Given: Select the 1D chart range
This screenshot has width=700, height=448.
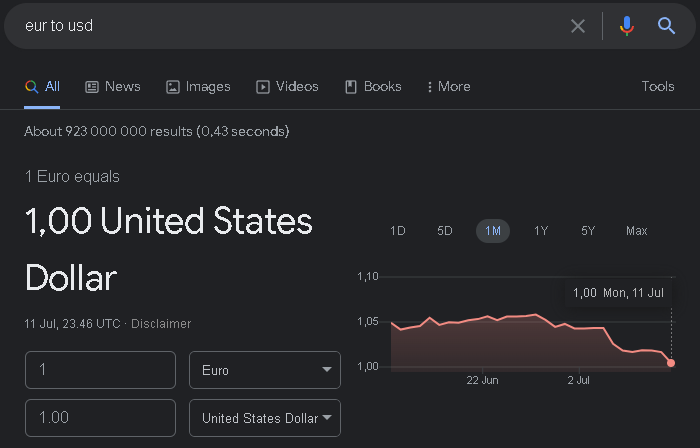Looking at the screenshot, I should click(397, 231).
